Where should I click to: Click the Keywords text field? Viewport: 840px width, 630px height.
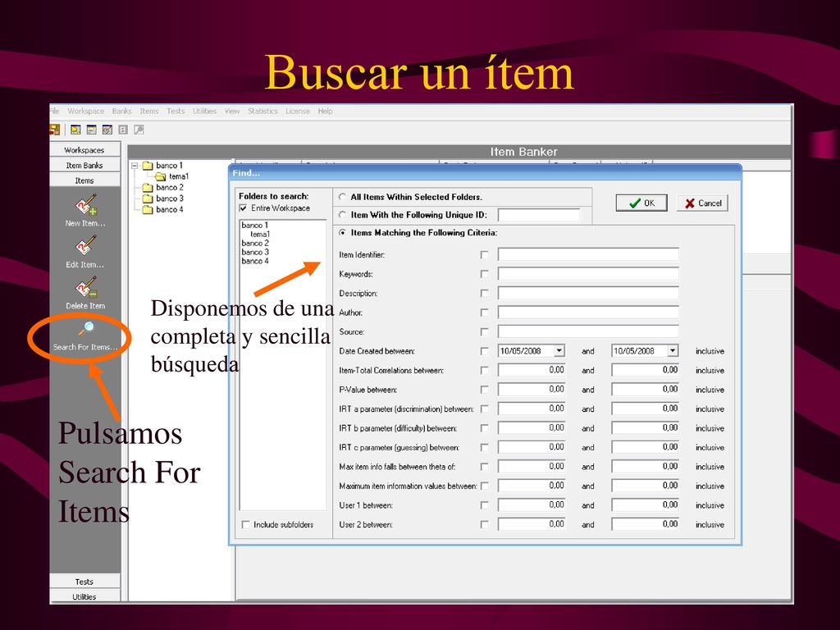point(588,274)
